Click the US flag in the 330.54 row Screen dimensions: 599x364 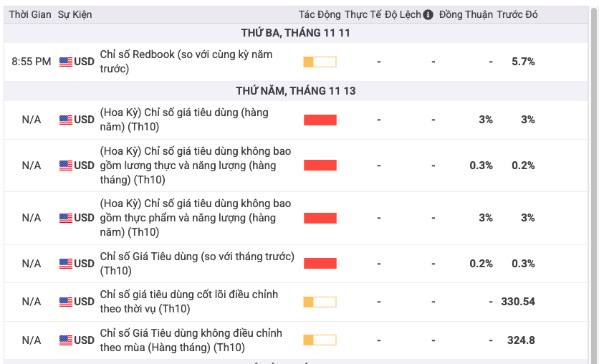pyautogui.click(x=66, y=302)
